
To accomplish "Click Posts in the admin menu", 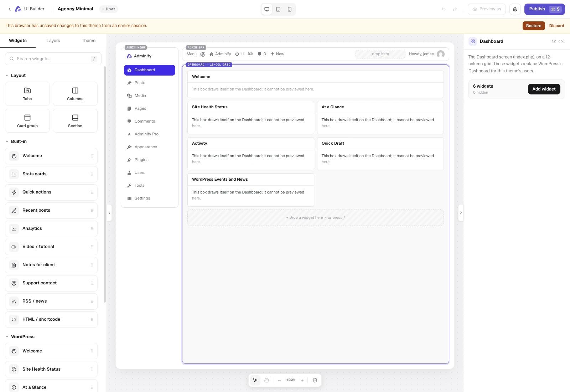I will (150, 83).
